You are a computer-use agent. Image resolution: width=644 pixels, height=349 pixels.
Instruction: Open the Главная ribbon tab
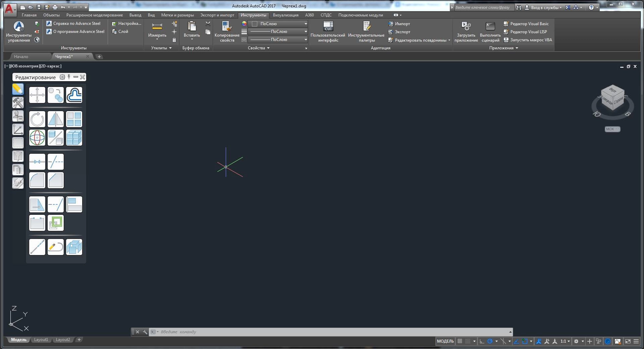click(x=29, y=15)
